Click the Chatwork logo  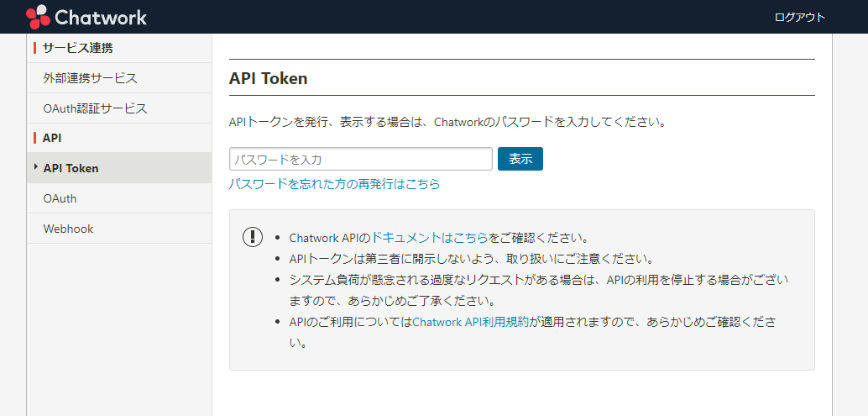(86, 17)
